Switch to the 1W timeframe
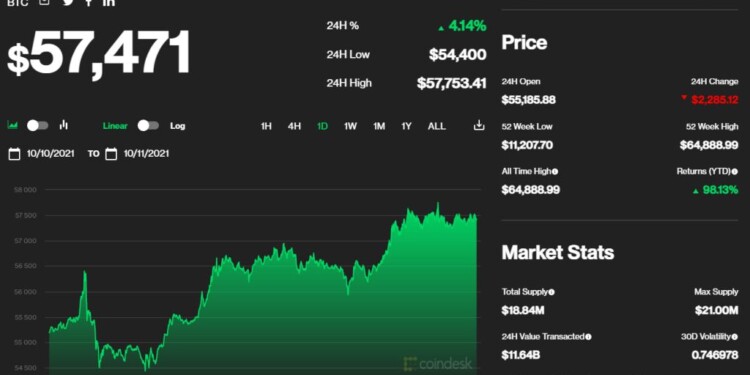Screen dimensions: 750x375 [350, 126]
